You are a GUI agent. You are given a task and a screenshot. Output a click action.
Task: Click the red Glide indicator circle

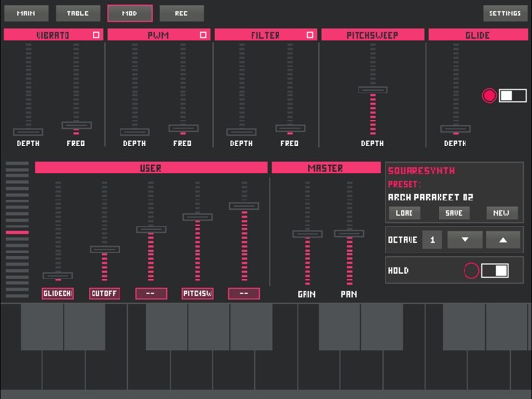[490, 95]
